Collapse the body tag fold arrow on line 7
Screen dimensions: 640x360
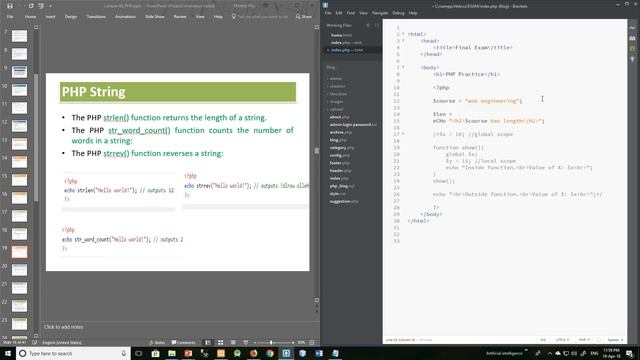(403, 67)
